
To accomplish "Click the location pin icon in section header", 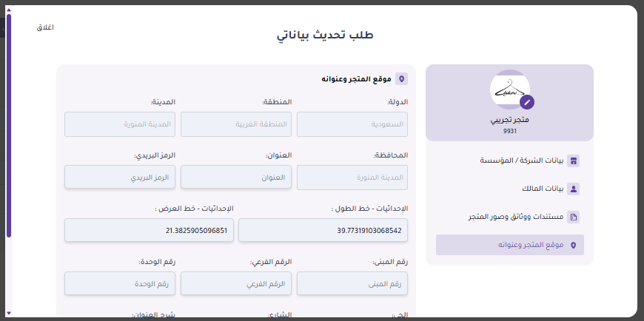I will [x=401, y=78].
